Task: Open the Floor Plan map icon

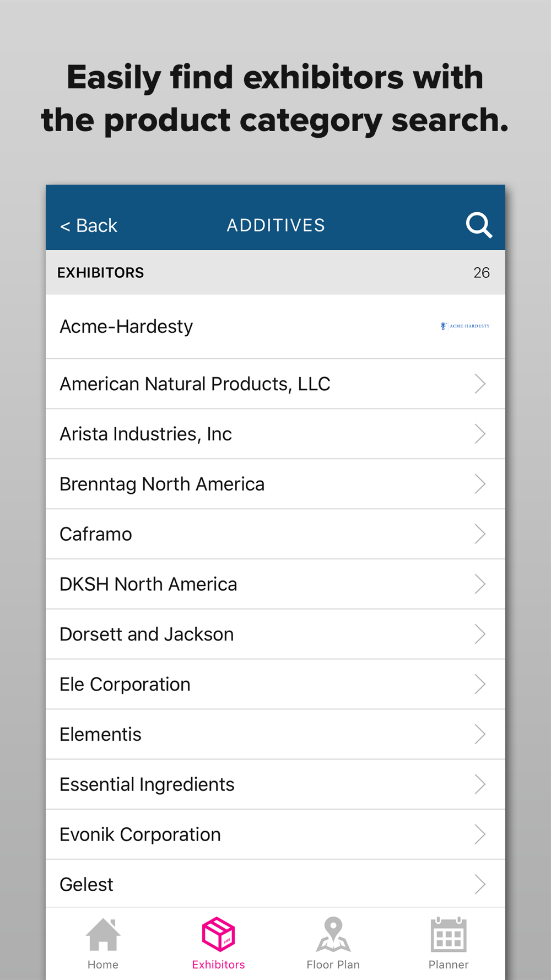Action: point(333,934)
